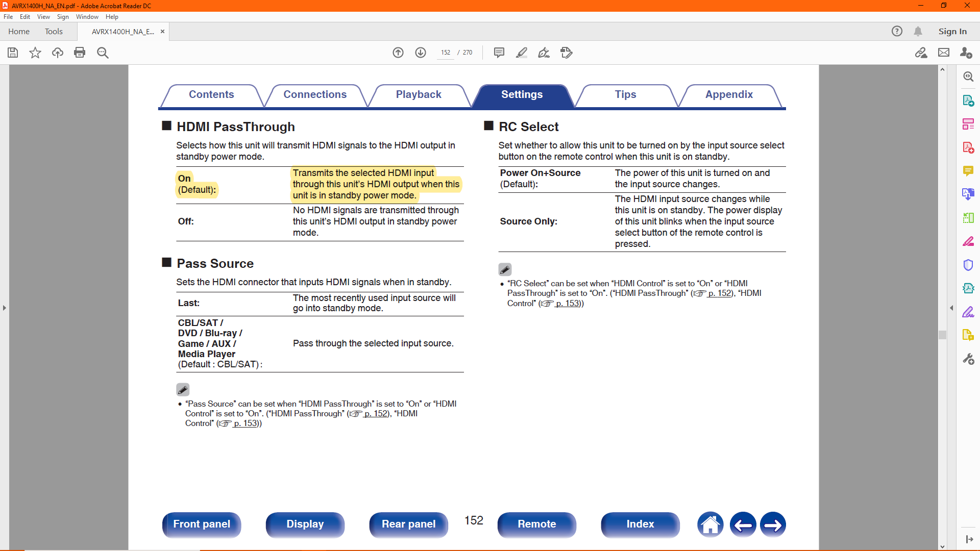
Task: Click the vertical scrollbar down arrow
Action: pyautogui.click(x=942, y=546)
